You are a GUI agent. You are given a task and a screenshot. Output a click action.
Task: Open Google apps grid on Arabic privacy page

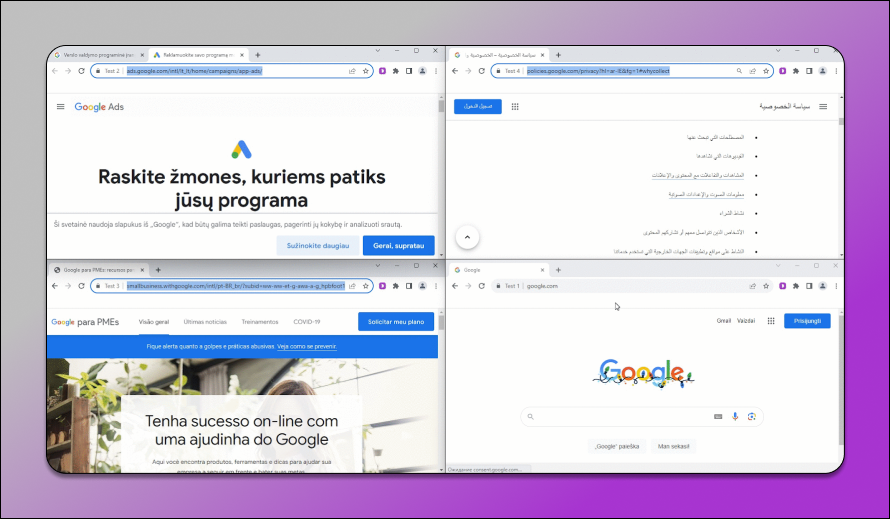(x=515, y=107)
